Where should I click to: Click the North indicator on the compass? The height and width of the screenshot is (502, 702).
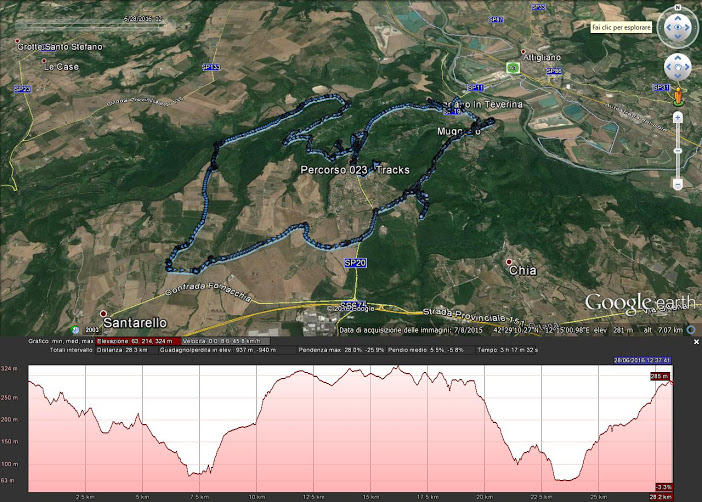tap(678, 8)
